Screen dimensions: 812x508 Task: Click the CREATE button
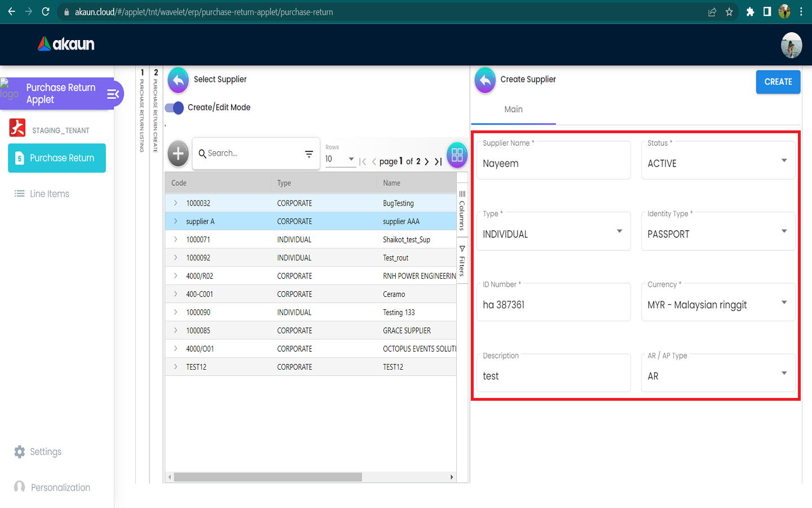click(x=778, y=82)
